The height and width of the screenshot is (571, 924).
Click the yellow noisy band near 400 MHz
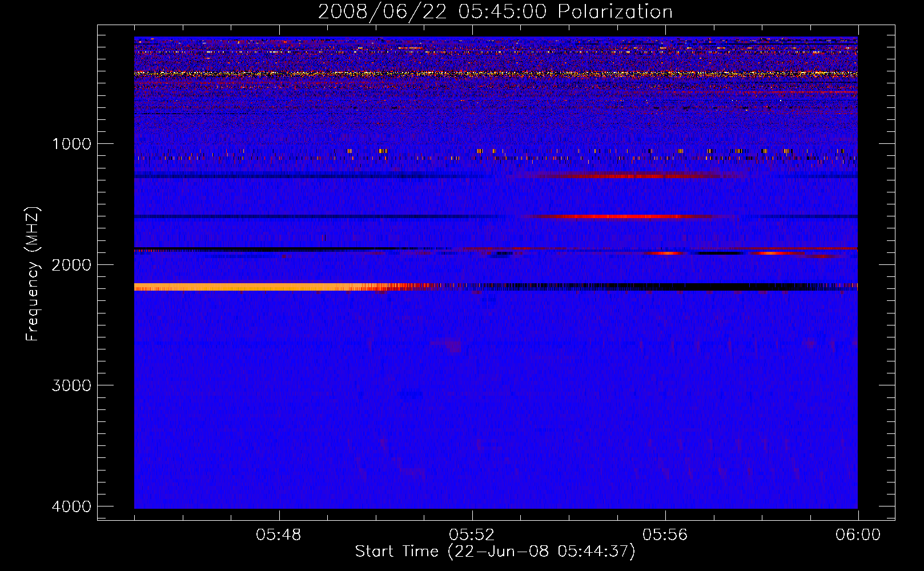point(496,74)
